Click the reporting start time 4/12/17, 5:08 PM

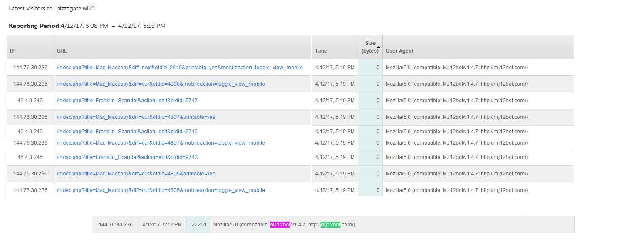click(x=84, y=26)
